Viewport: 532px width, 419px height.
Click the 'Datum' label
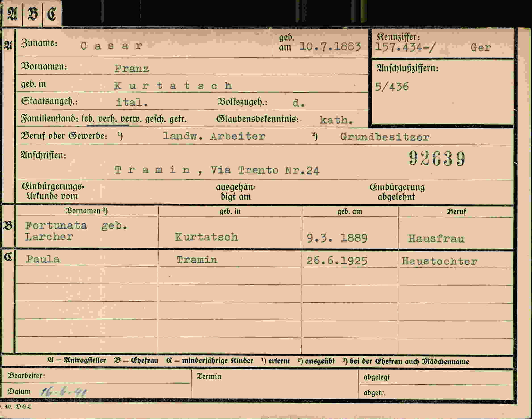tap(19, 391)
